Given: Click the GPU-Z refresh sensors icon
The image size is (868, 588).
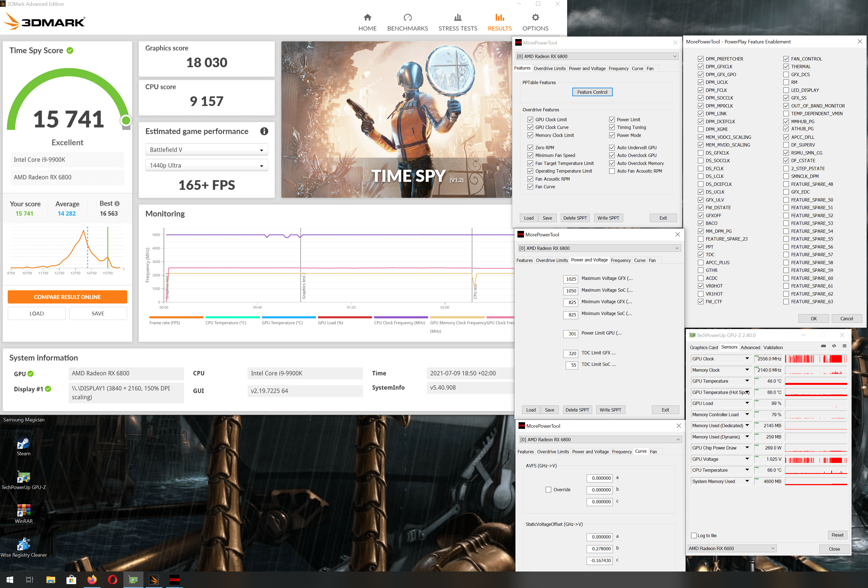Looking at the screenshot, I should point(834,346).
